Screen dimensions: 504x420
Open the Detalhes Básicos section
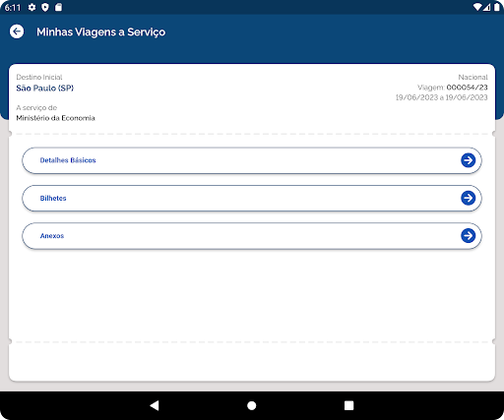pos(252,160)
